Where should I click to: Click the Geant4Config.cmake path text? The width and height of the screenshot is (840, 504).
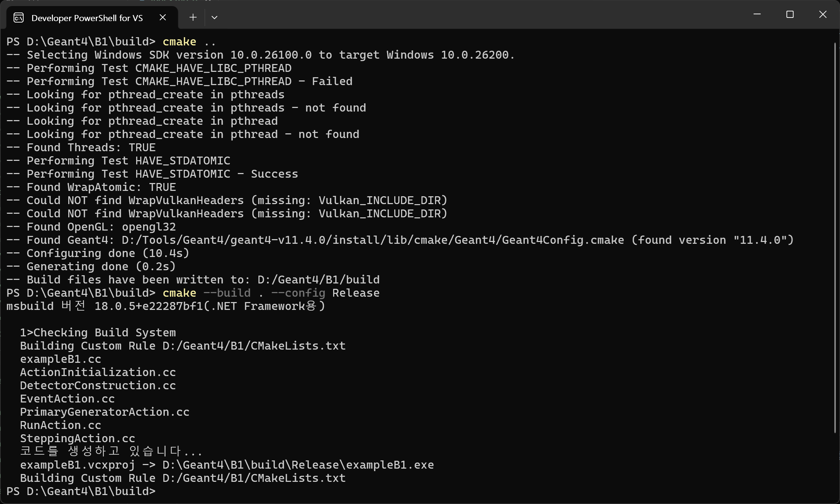point(372,240)
